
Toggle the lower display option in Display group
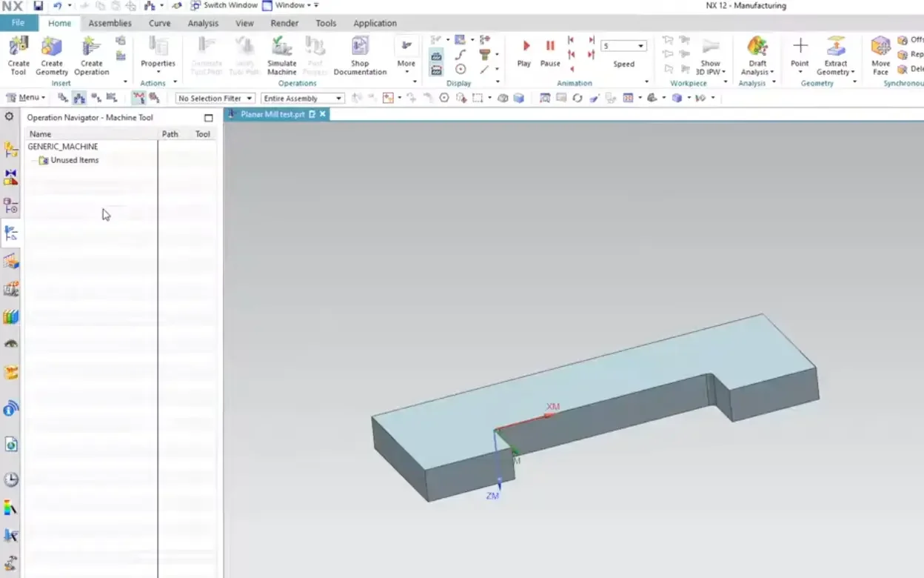pos(437,70)
